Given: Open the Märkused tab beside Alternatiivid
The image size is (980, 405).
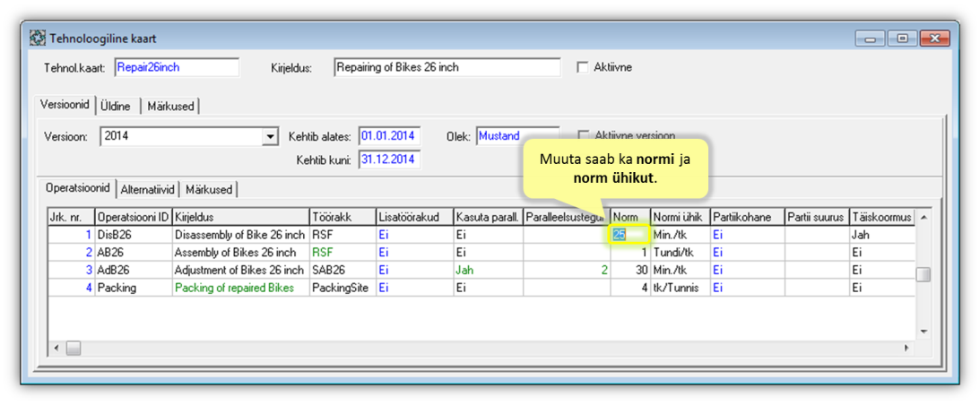Looking at the screenshot, I should [x=210, y=189].
